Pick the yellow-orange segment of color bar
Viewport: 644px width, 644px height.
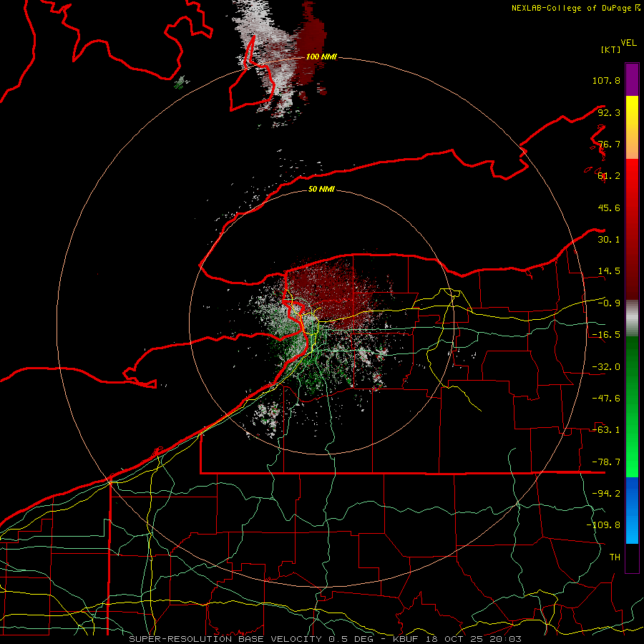[632, 127]
